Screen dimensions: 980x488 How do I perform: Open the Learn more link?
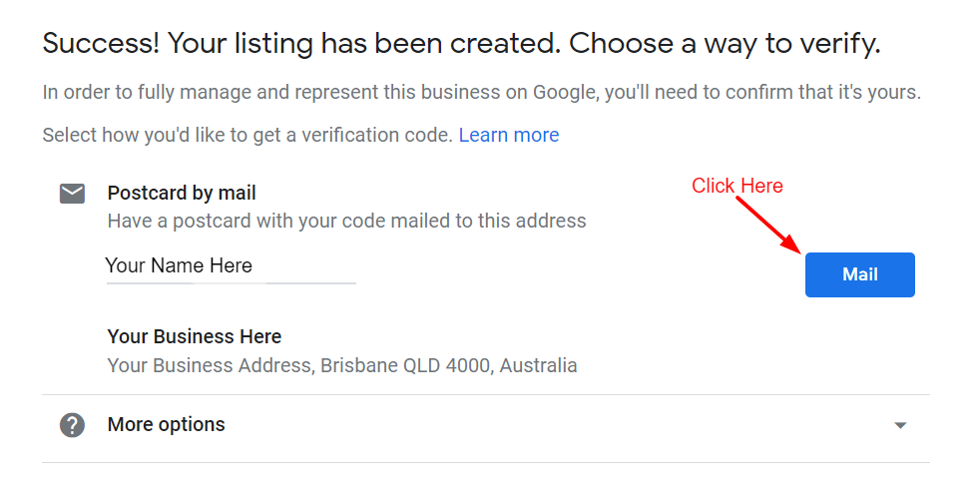click(509, 135)
